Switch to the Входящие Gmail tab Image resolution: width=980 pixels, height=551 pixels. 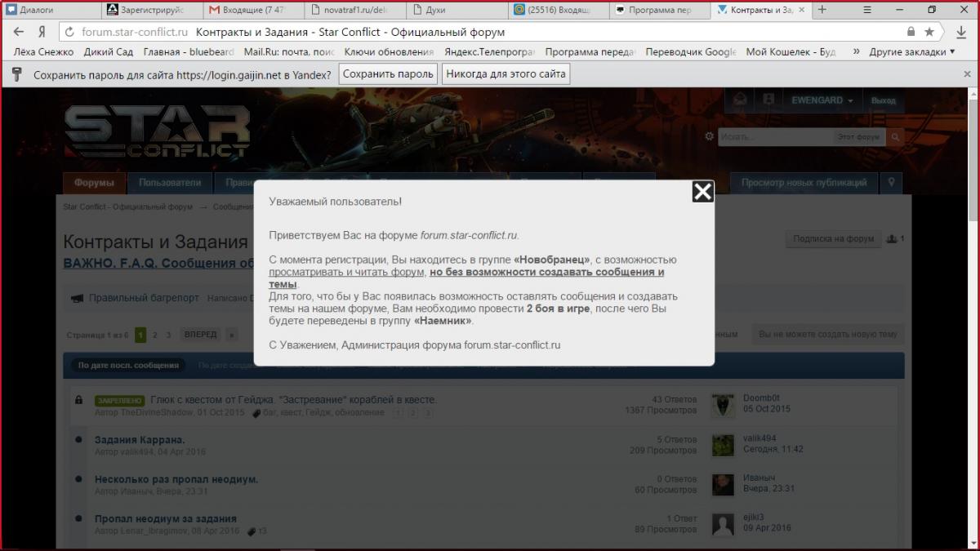click(x=252, y=10)
